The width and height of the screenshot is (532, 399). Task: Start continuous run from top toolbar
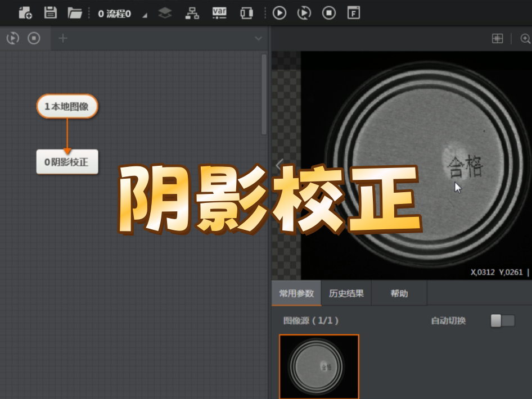click(x=304, y=13)
